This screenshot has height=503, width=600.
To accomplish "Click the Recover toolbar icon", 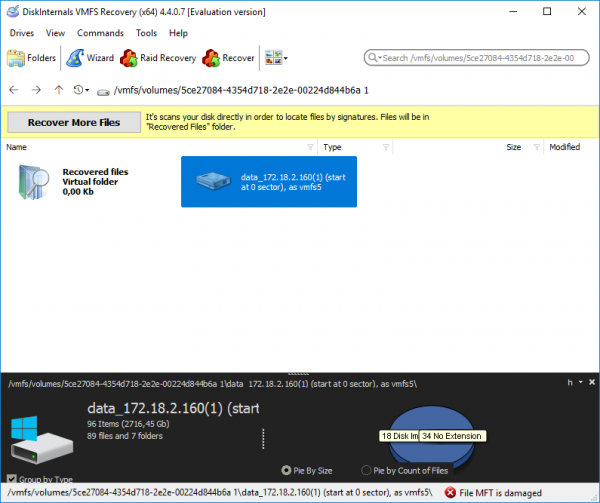I will click(x=227, y=58).
